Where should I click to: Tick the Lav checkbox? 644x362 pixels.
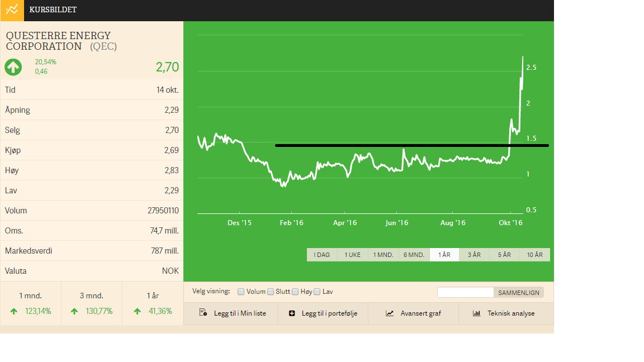tap(317, 292)
